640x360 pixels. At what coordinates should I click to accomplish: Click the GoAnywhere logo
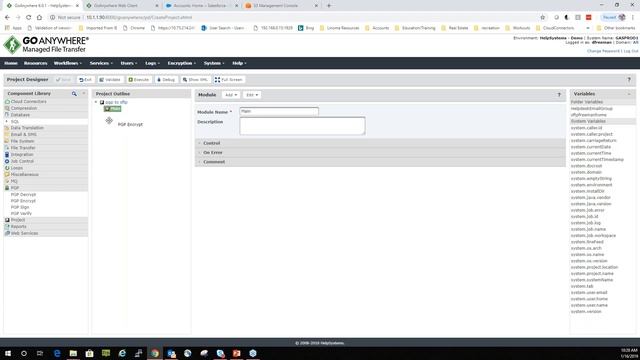[x=46, y=44]
